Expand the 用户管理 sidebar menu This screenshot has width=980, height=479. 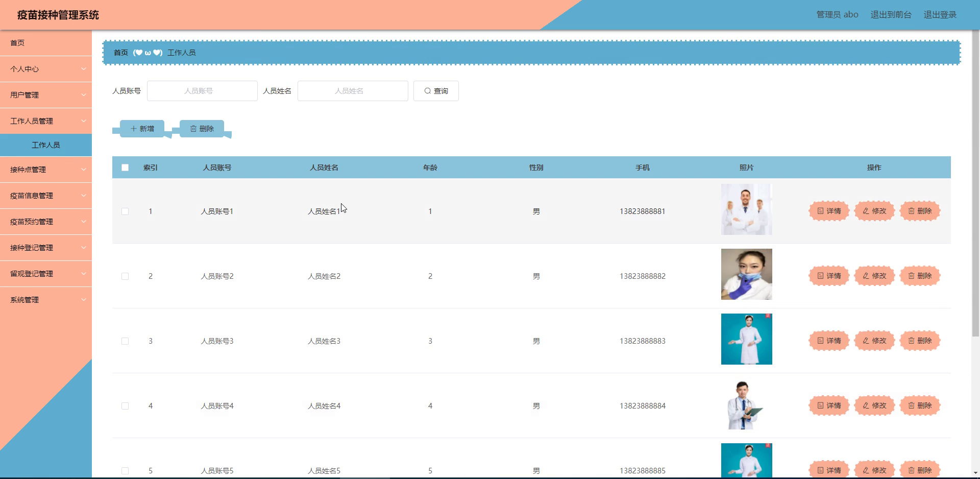tap(46, 95)
